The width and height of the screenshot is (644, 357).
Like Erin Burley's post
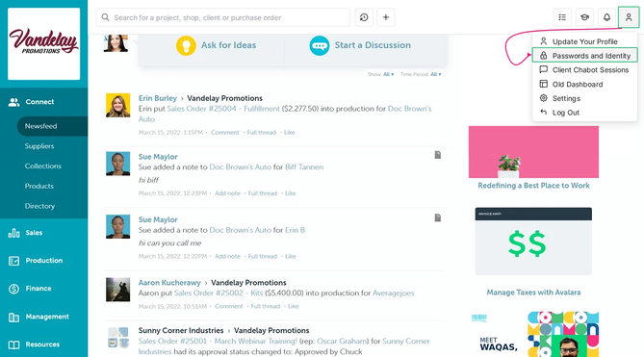tap(290, 132)
